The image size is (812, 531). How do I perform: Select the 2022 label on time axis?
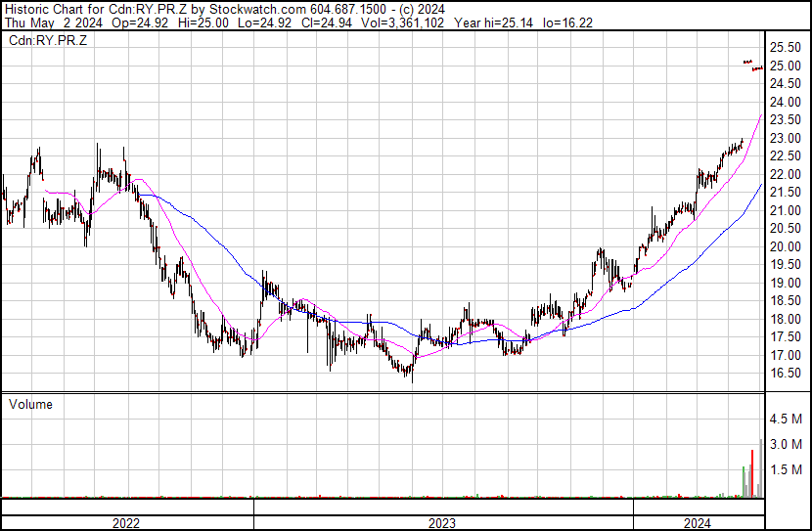[125, 523]
